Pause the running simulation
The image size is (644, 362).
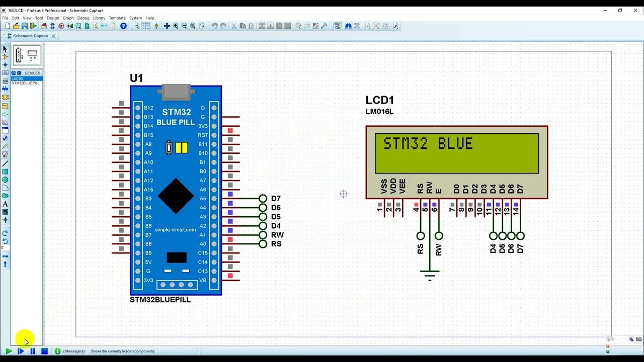click(x=33, y=351)
